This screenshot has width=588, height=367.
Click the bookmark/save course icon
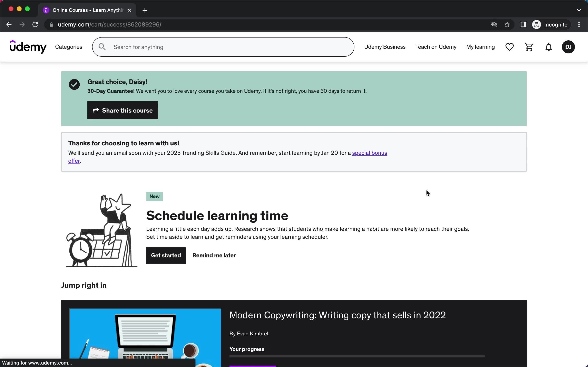click(510, 47)
